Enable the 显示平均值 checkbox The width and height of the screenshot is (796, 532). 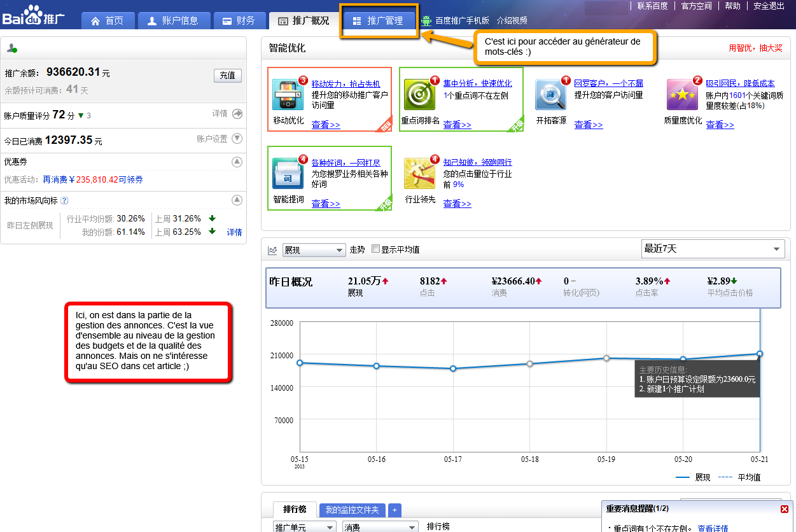pyautogui.click(x=375, y=249)
